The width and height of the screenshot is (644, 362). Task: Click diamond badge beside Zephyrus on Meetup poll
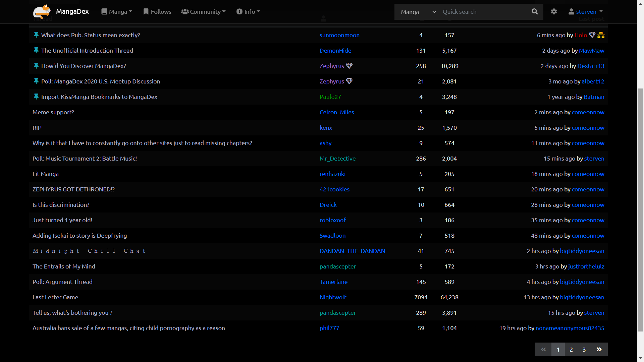(349, 81)
